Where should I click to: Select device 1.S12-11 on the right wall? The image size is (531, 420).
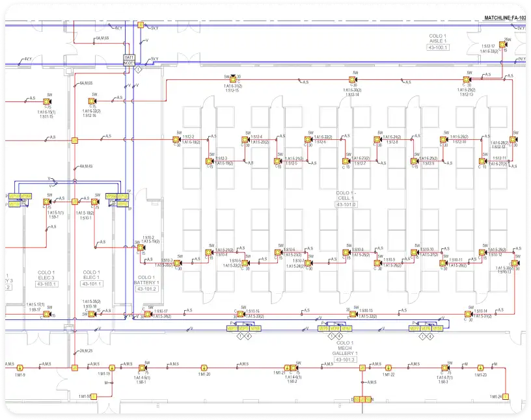[x=482, y=161]
